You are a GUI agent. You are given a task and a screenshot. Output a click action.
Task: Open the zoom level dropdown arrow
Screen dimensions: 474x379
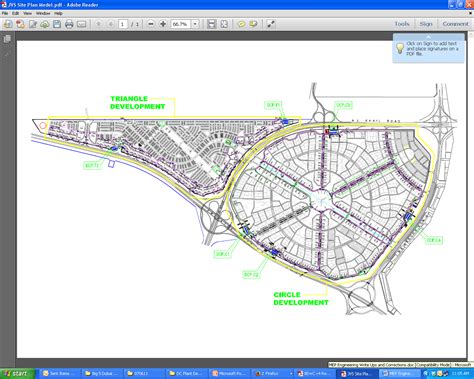coord(195,24)
